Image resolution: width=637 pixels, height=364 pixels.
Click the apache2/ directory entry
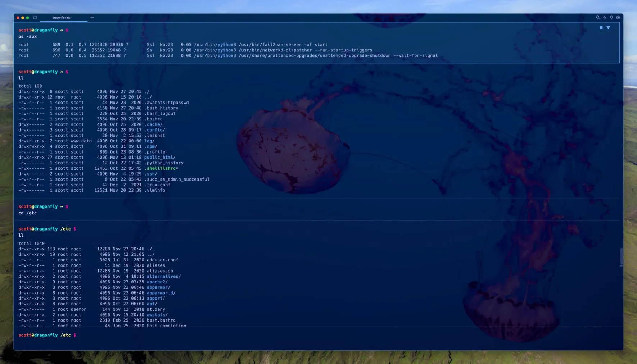[x=157, y=282]
